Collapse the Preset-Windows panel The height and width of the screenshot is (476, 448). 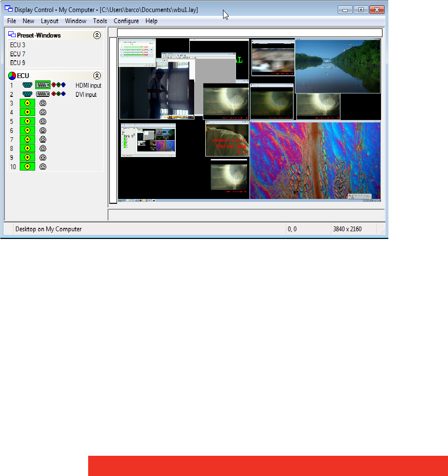click(x=97, y=35)
